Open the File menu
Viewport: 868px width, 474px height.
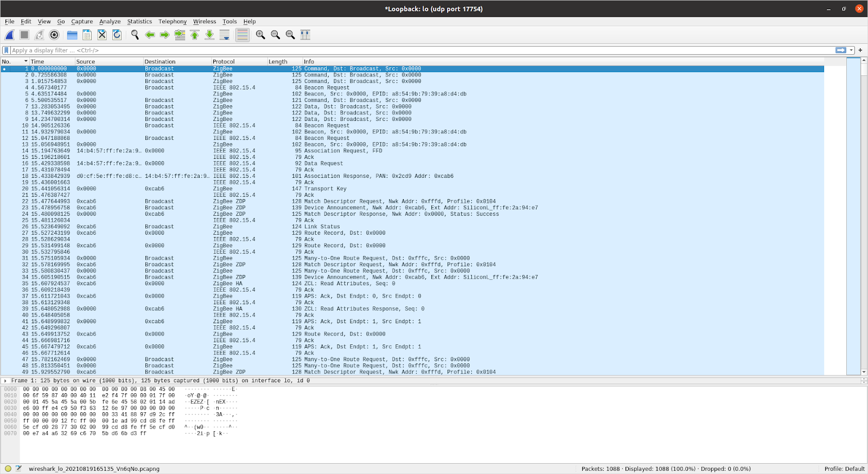click(x=10, y=22)
